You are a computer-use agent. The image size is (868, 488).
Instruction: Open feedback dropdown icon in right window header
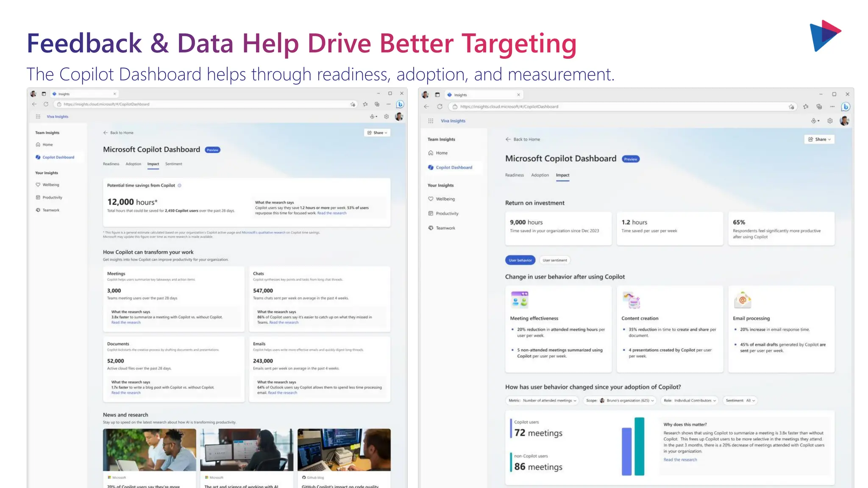(815, 121)
